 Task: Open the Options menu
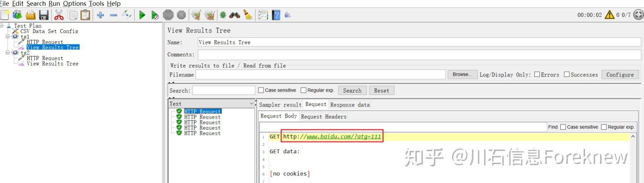pyautogui.click(x=75, y=4)
